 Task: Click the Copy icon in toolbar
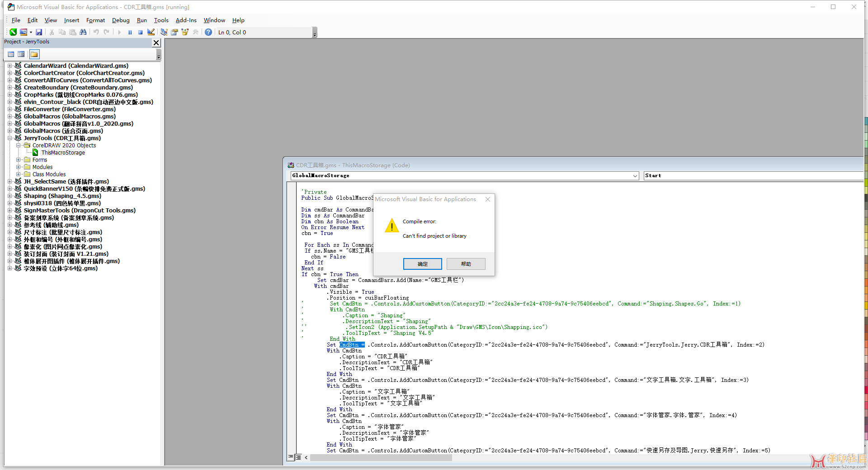coord(62,32)
